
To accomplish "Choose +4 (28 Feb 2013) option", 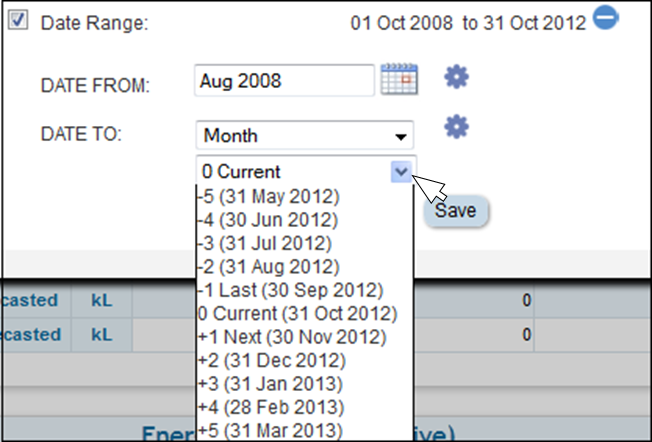I will (x=270, y=407).
